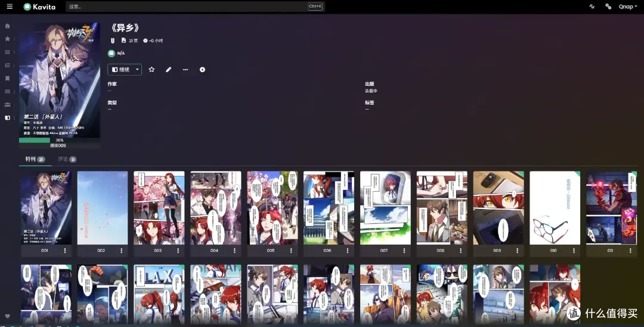This screenshot has width=644, height=327.
Task: Click the green N/A rating badge icon
Action: pyautogui.click(x=112, y=54)
